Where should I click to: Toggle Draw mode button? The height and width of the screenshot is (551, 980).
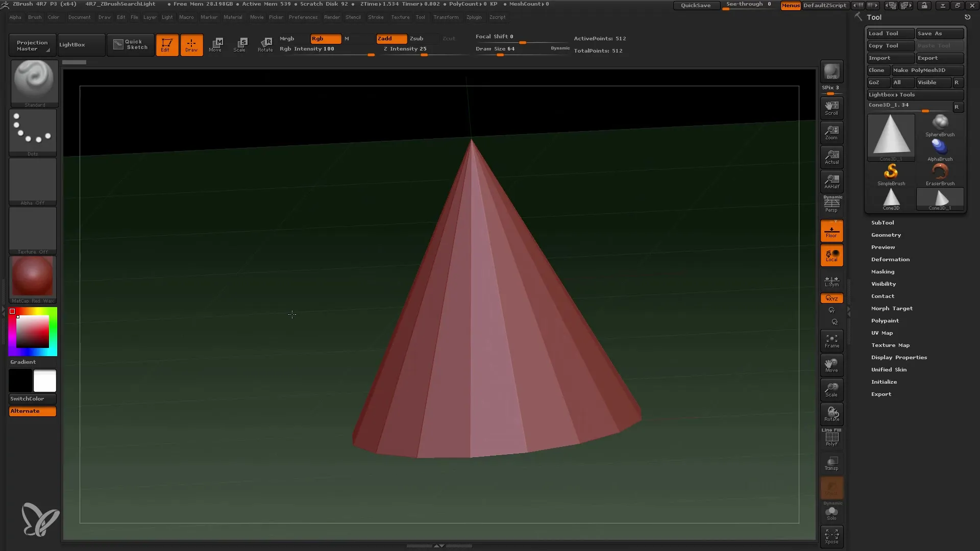tap(191, 45)
